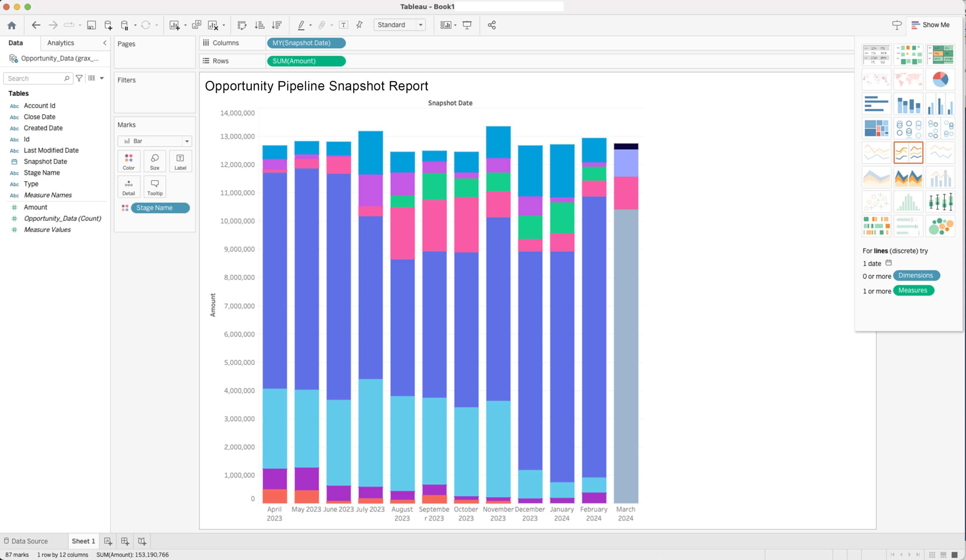Open the Size shelf in the Marks card
Viewport: 966px width, 560px height.
pos(155,161)
